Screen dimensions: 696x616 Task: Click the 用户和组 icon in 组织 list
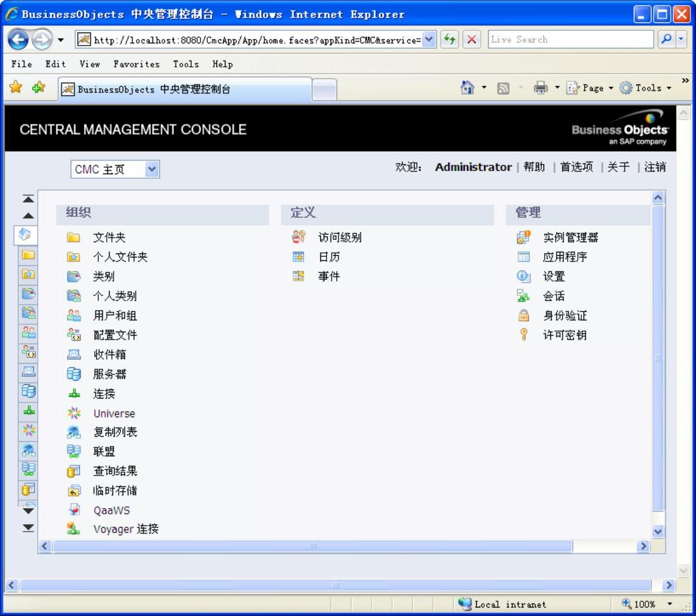(x=74, y=315)
